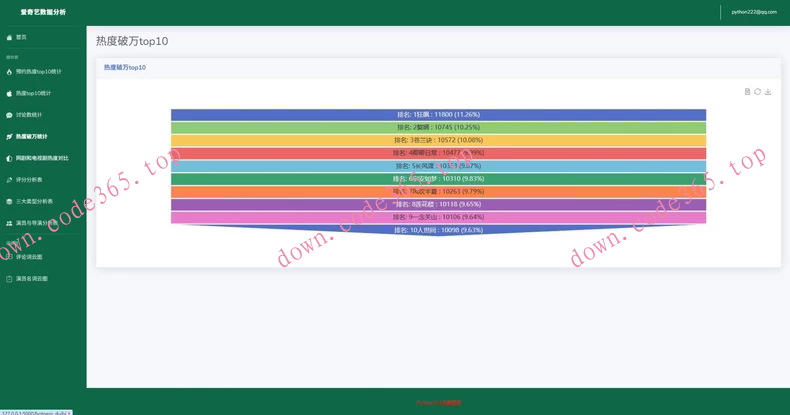The width and height of the screenshot is (790, 415).
Task: Download the chart as image icon
Action: (x=768, y=92)
